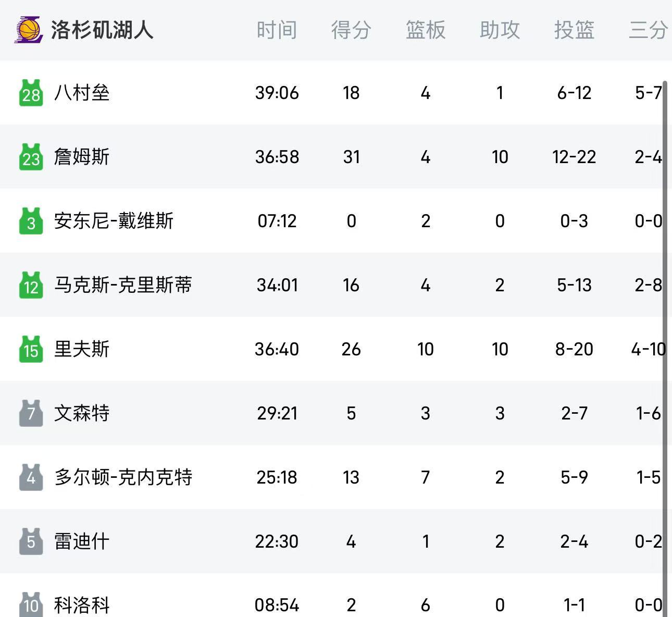Open player 里夫斯 profile
The image size is (672, 617).
(82, 349)
